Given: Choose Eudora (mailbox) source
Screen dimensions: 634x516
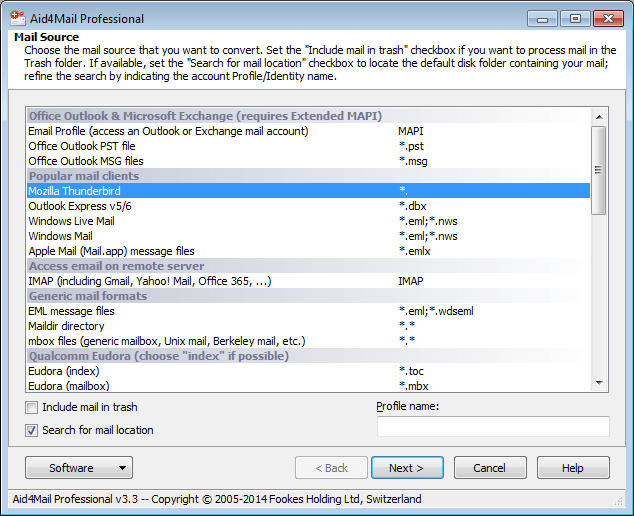Looking at the screenshot, I should [308, 385].
